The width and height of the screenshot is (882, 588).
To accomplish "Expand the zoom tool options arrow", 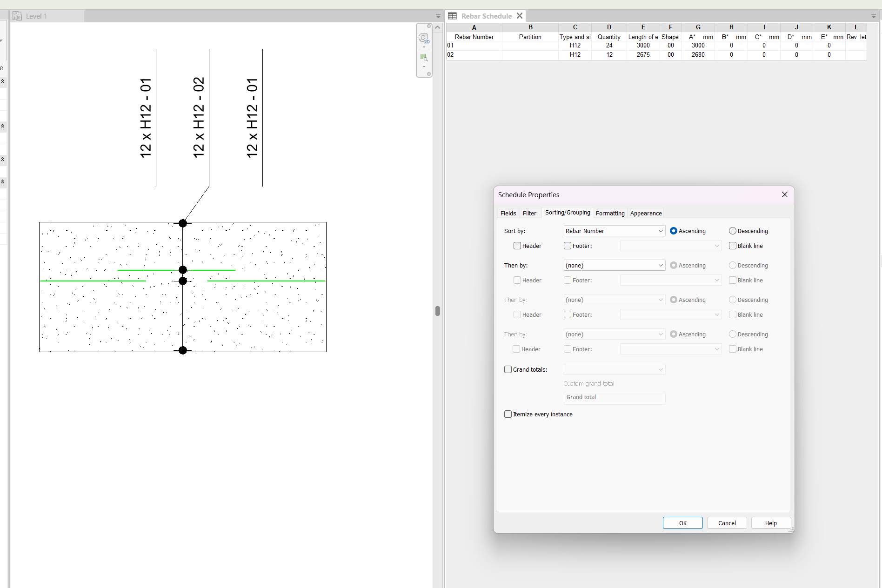I will click(x=424, y=67).
